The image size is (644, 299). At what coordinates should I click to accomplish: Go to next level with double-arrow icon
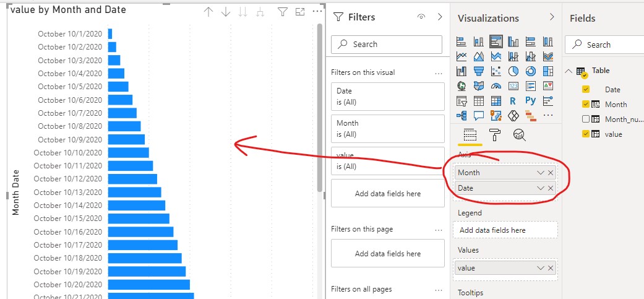(243, 12)
